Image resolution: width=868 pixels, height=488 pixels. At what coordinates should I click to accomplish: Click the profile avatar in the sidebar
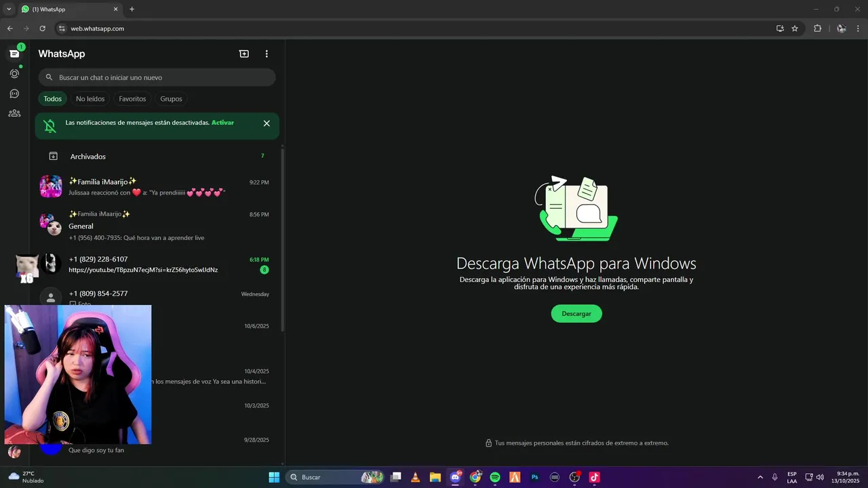coord(14,451)
